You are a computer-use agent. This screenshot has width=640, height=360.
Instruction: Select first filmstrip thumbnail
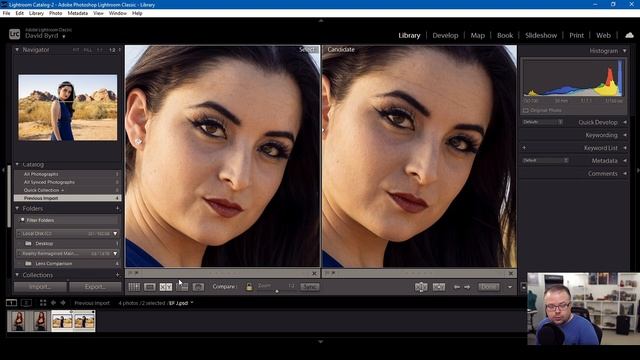click(x=18, y=321)
